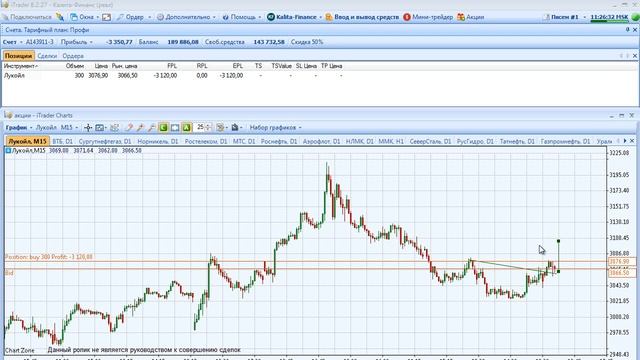Viewport: 640px width, 360px height.
Task: Click the Объем column header
Action: point(75,66)
